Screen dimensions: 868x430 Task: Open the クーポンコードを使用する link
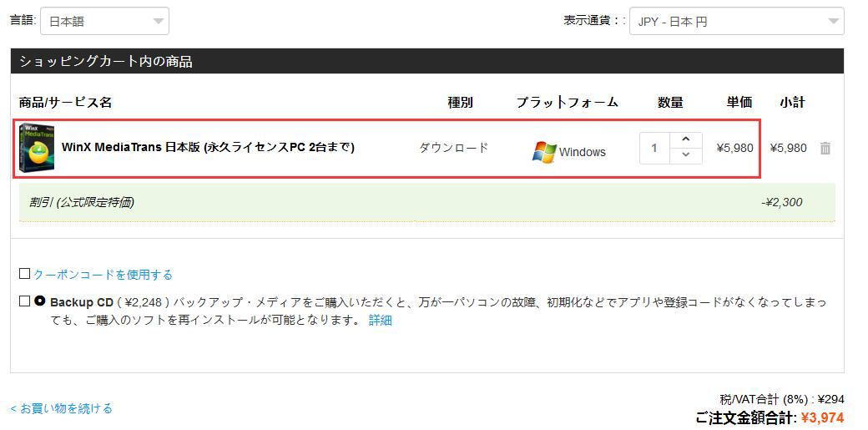[x=103, y=275]
